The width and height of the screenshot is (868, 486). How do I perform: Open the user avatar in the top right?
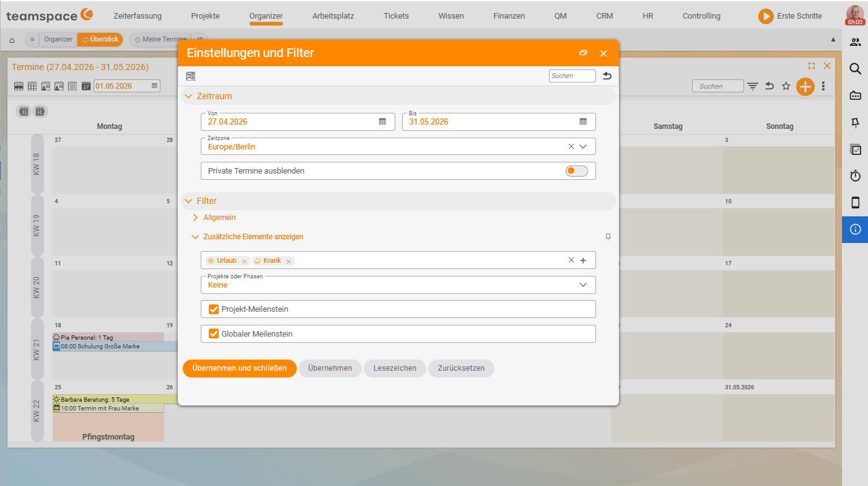pyautogui.click(x=855, y=15)
